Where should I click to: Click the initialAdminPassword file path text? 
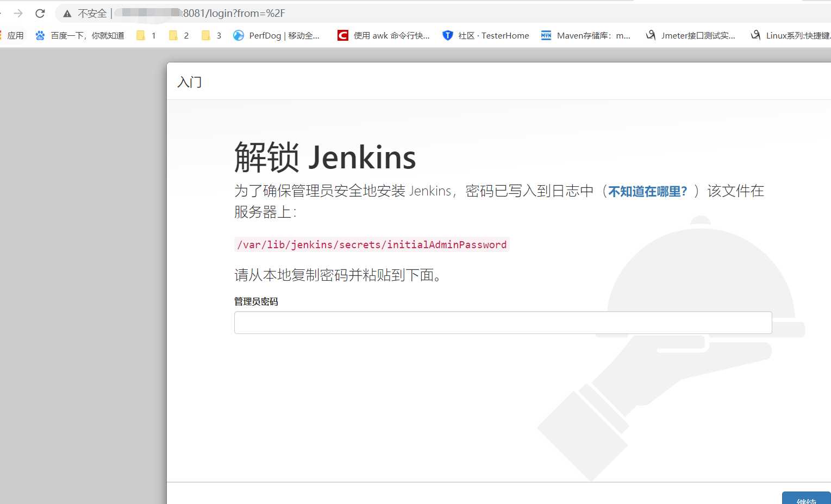(x=372, y=244)
